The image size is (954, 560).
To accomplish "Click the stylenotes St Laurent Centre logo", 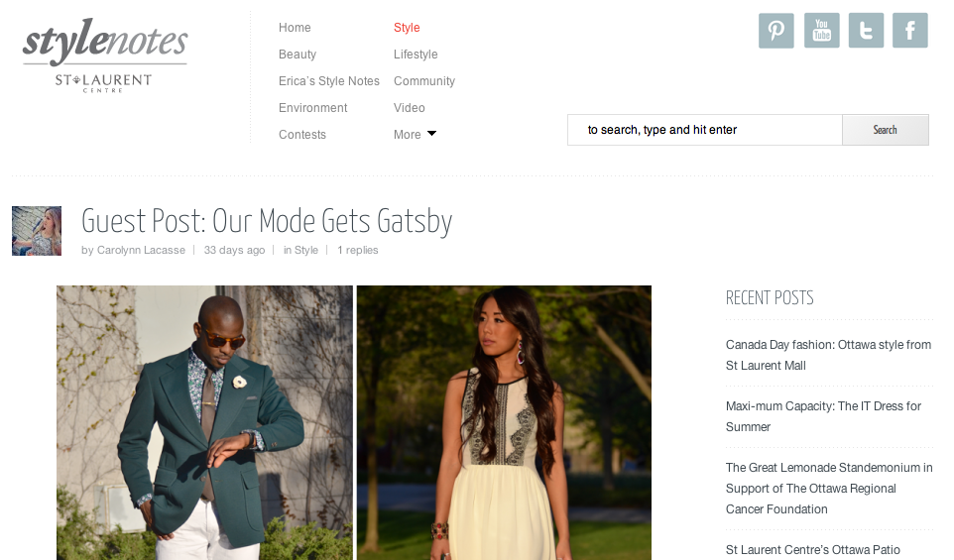I will pos(105,56).
